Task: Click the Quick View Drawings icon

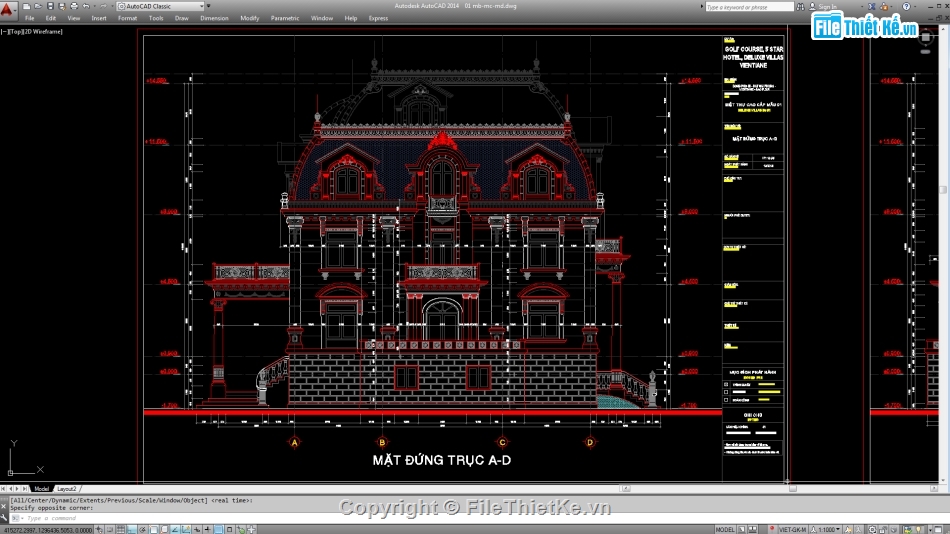Action: click(752, 530)
